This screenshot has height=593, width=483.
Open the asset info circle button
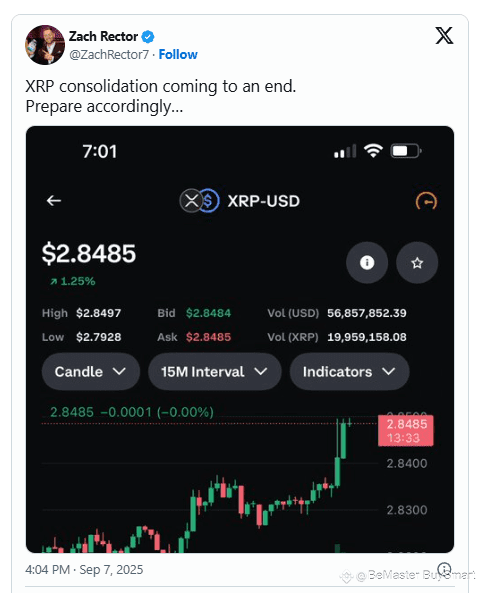pyautogui.click(x=367, y=262)
